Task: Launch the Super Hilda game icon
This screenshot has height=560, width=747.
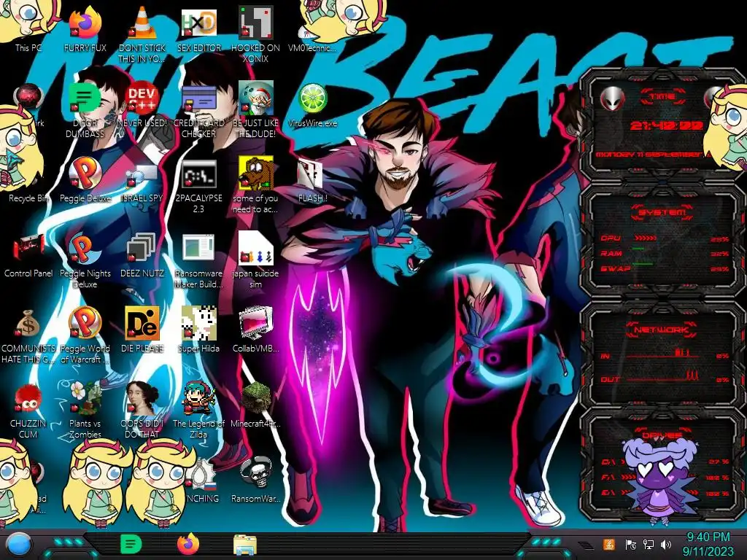Action: 198,329
